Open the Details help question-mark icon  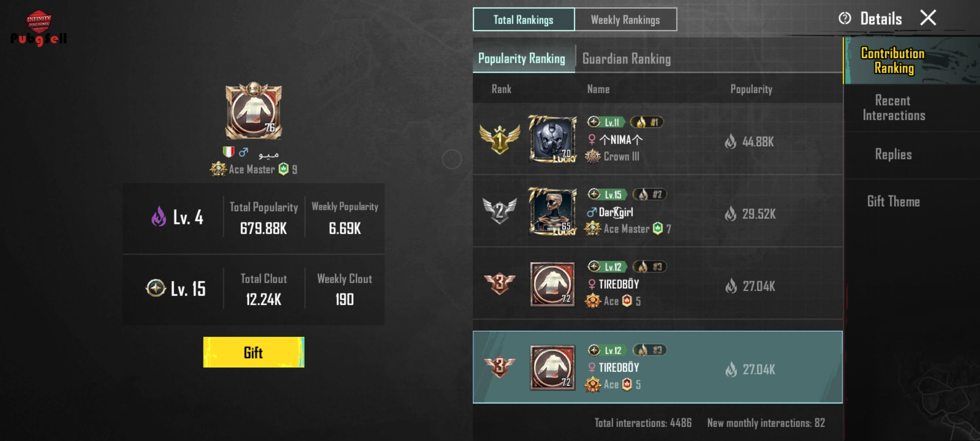(x=844, y=18)
